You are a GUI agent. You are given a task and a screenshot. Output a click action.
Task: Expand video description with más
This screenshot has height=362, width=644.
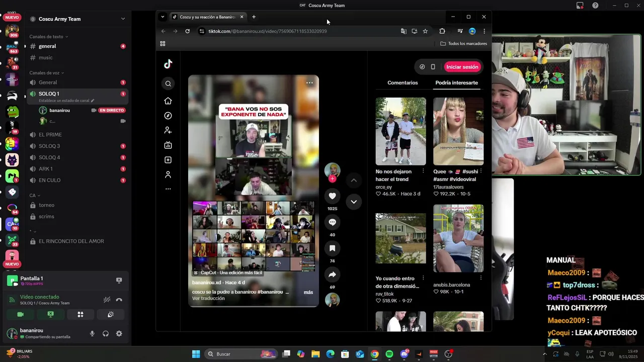tap(308, 292)
